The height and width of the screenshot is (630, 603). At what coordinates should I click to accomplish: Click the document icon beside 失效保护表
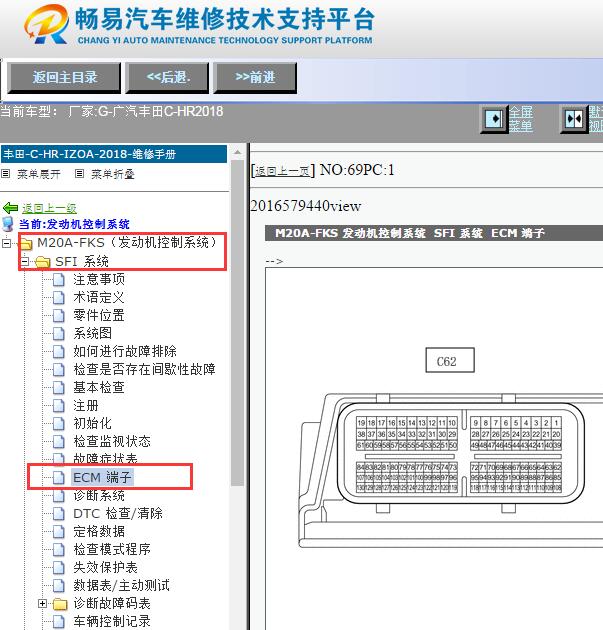point(59,568)
